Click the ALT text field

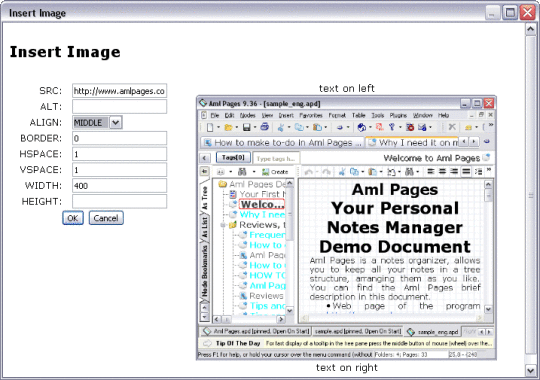(120, 106)
